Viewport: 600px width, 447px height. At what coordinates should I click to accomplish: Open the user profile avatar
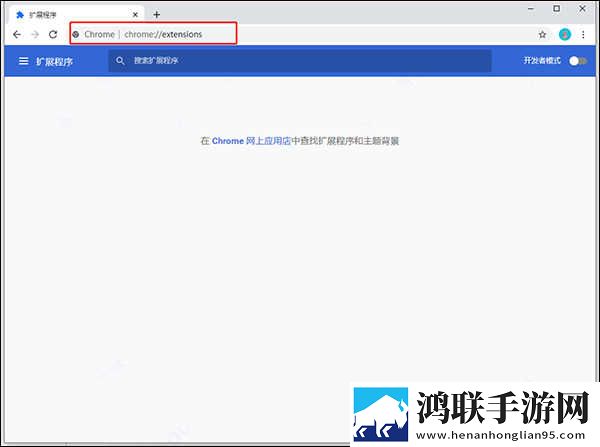pos(565,34)
